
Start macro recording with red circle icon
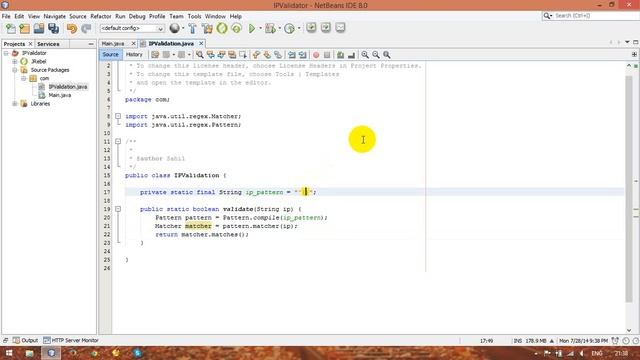click(316, 55)
